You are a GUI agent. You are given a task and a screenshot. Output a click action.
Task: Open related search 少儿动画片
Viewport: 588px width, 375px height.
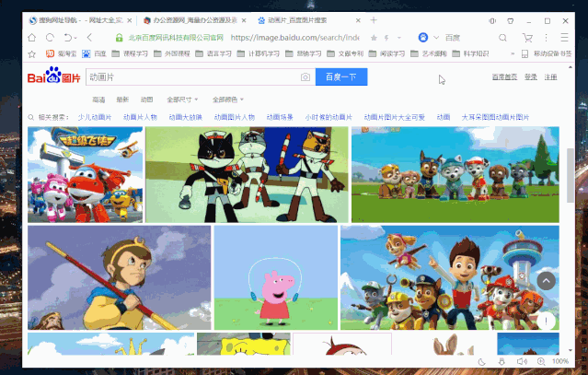95,118
